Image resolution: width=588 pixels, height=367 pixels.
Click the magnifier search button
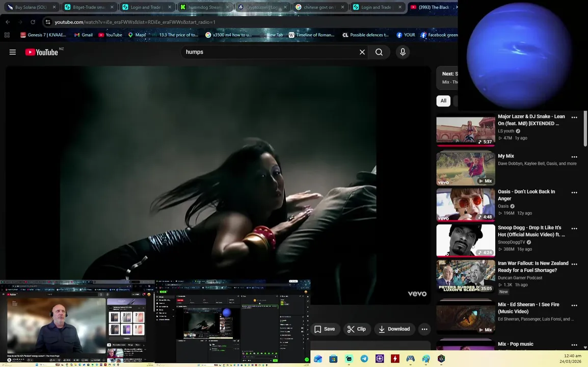(379, 52)
